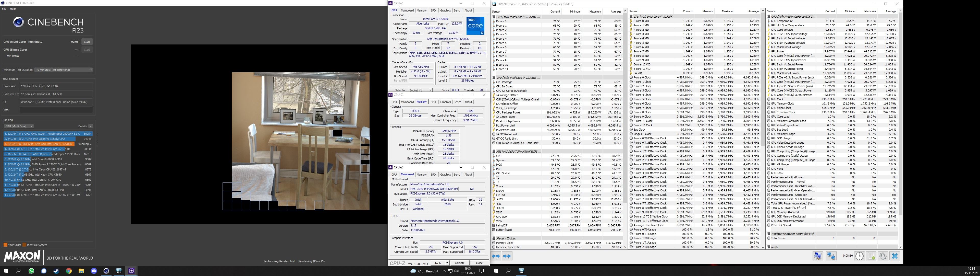Click circle icon beside Performance Limit - Power
Viewport: 980px width, 276px height.
click(x=768, y=178)
